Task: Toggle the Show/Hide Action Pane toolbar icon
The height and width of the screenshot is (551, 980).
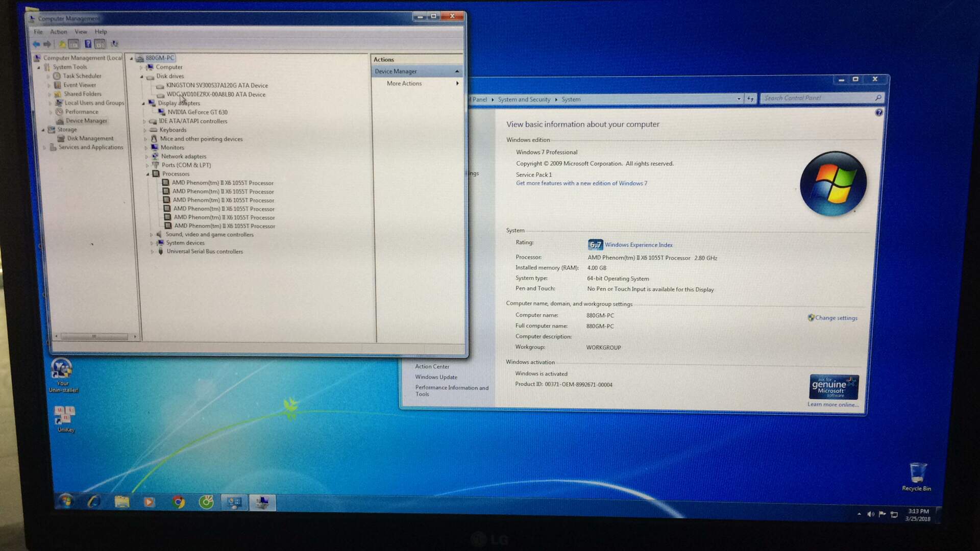Action: point(100,44)
